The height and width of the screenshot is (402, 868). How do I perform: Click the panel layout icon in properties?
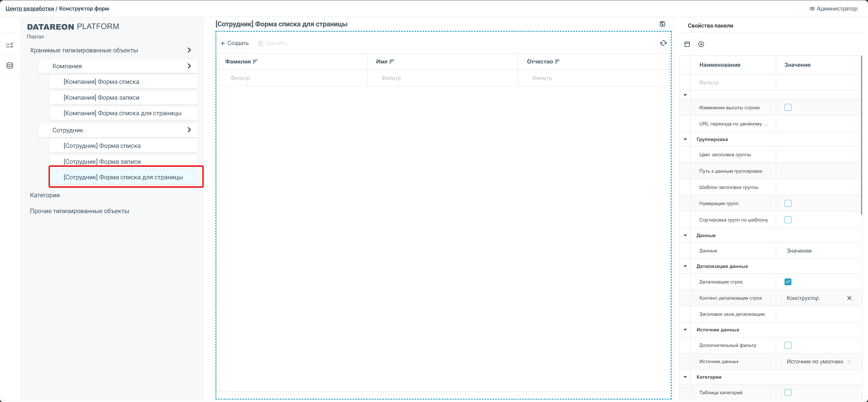click(687, 44)
